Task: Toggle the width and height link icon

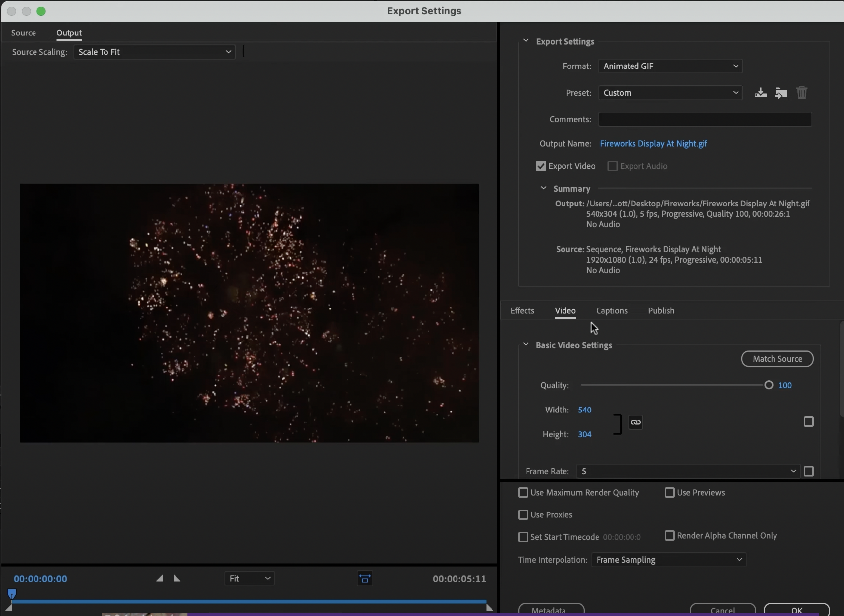Action: pyautogui.click(x=635, y=422)
